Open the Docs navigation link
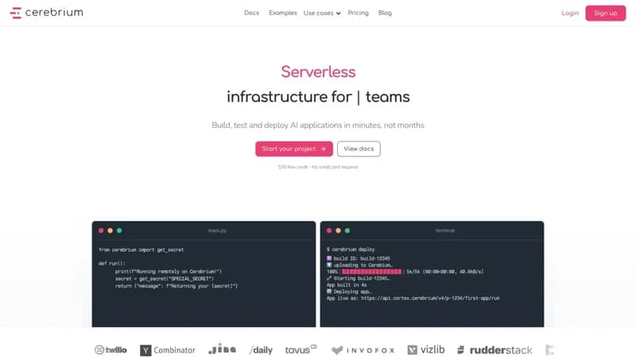Viewport: 636px width, 364px height. tap(251, 13)
